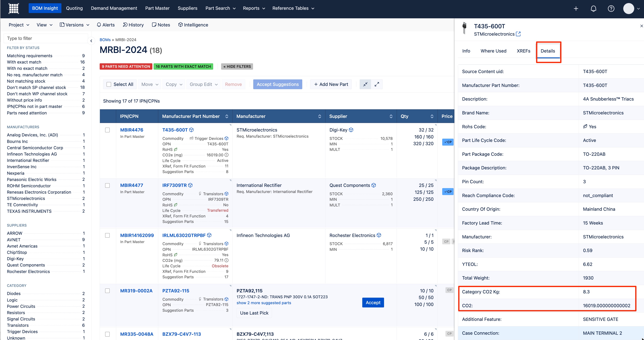Check the MBIR4476 row checkbox
The image size is (644, 340).
tap(107, 130)
